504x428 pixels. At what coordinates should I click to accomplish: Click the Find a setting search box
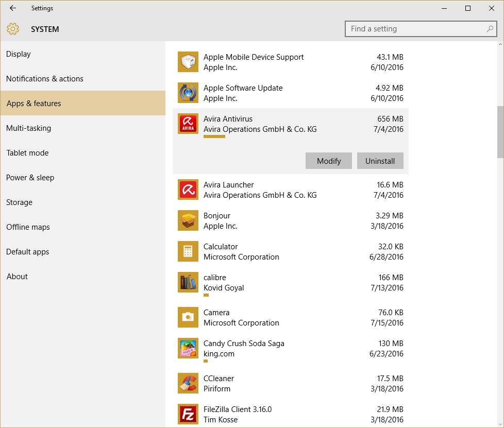[x=421, y=29]
